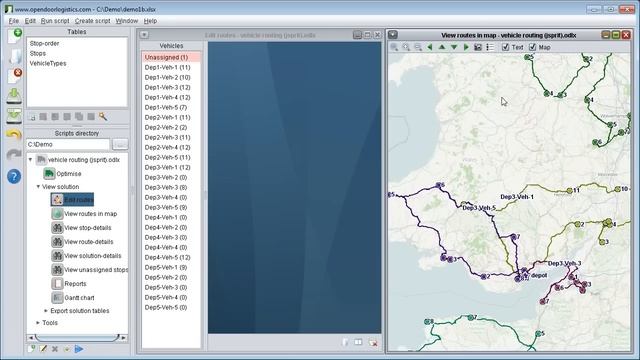Click the edit script pencil icon
The height and width of the screenshot is (360, 640).
tap(43, 349)
